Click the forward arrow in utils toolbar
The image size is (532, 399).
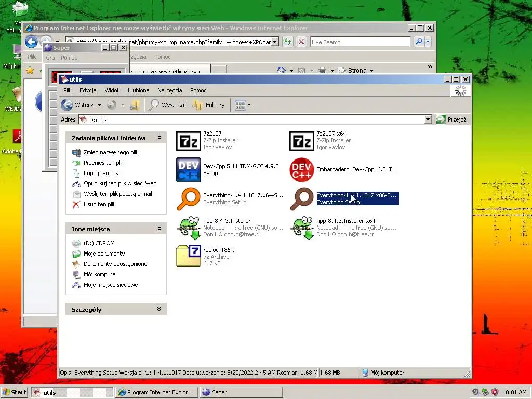[111, 105]
